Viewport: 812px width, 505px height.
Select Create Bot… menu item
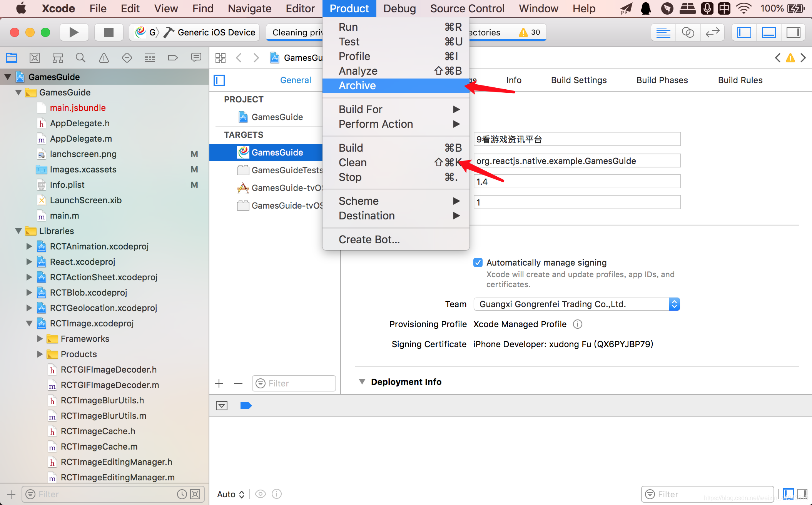tap(396, 239)
